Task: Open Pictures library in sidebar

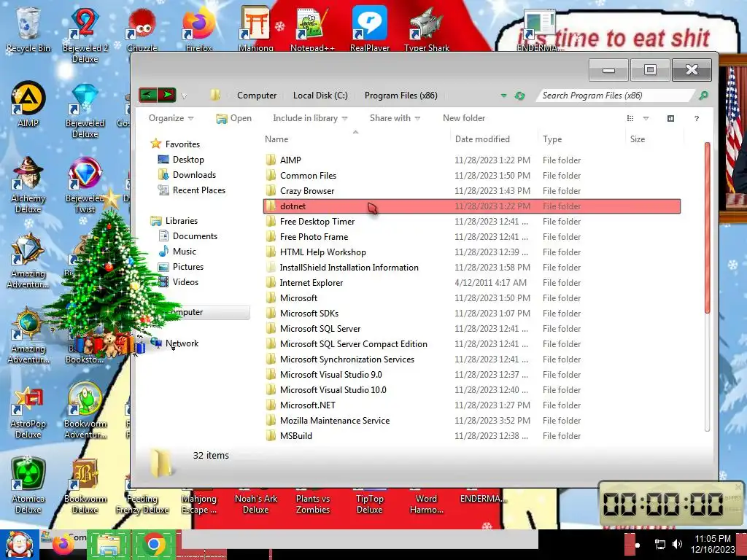Action: point(188,267)
